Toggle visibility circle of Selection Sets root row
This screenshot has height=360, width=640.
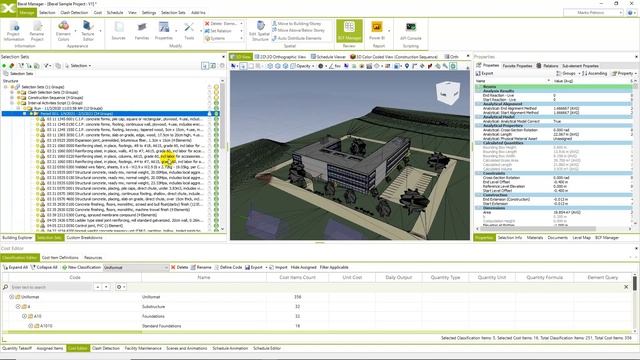pos(216,87)
